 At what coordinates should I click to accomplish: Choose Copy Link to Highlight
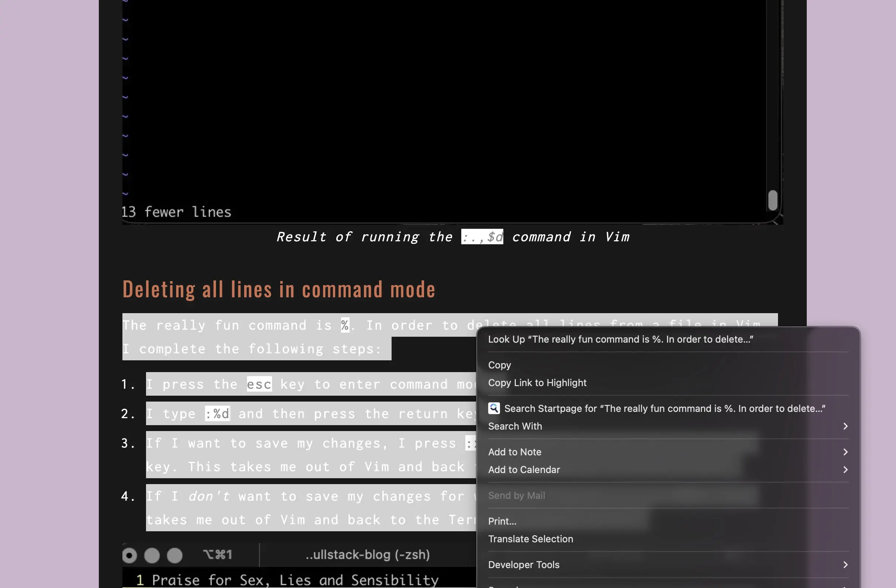(668, 382)
